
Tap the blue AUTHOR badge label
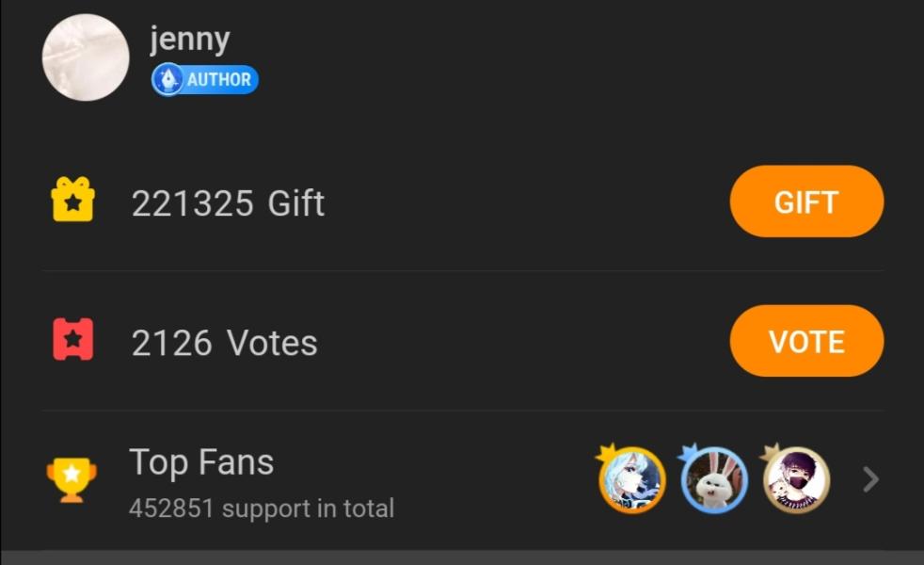pos(218,80)
